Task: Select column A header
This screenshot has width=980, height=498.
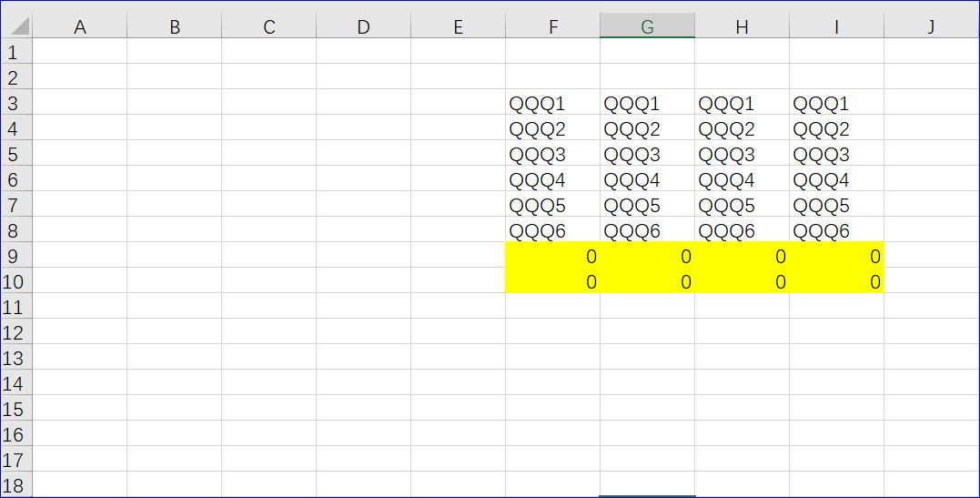Action: coord(79,26)
